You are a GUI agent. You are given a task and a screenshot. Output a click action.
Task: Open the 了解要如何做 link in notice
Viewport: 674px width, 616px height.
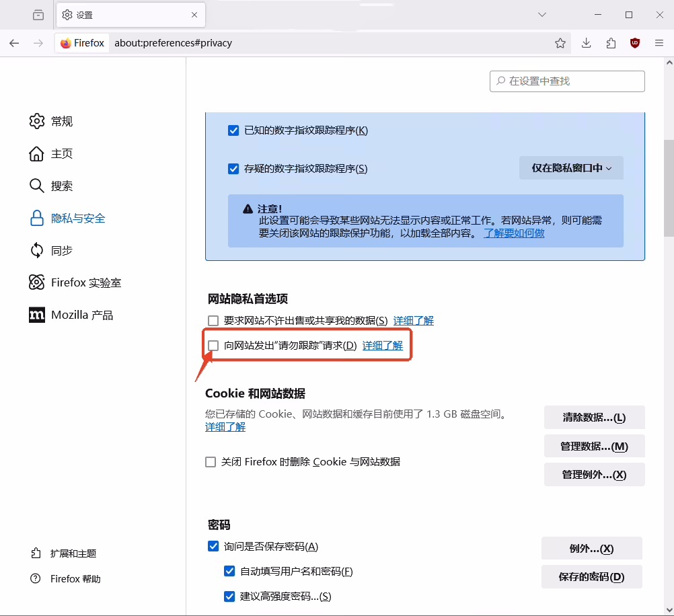point(514,233)
